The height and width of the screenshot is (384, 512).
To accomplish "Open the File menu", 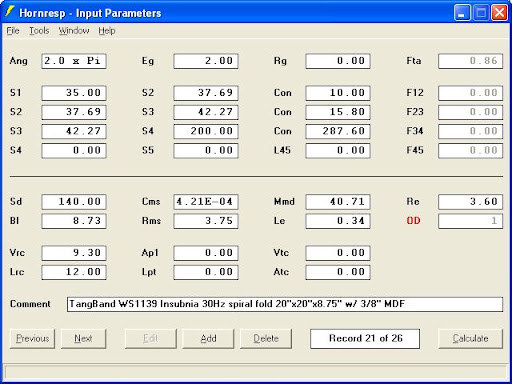I will pyautogui.click(x=13, y=31).
